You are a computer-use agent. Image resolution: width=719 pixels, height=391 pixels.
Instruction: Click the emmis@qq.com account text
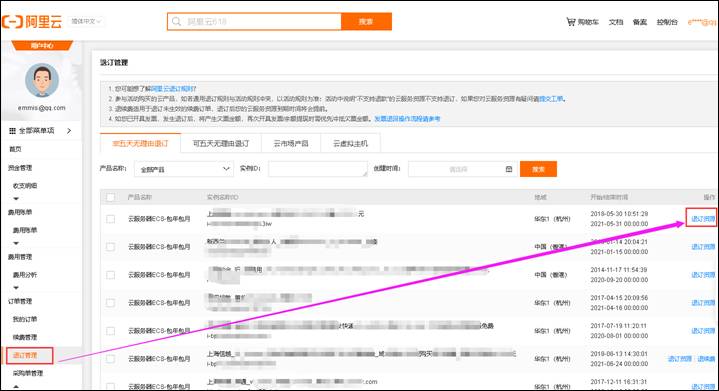tap(42, 108)
